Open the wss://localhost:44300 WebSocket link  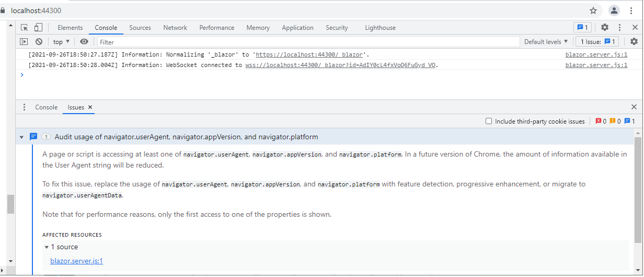(340, 65)
